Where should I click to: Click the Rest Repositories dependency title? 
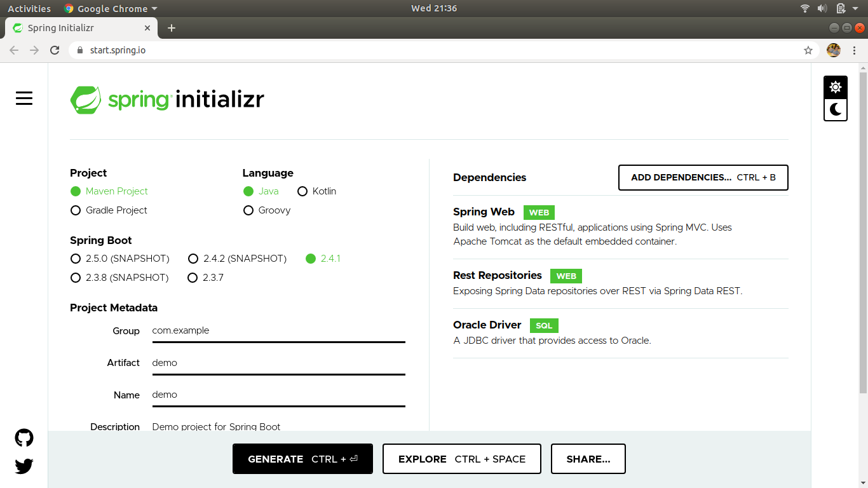click(498, 275)
